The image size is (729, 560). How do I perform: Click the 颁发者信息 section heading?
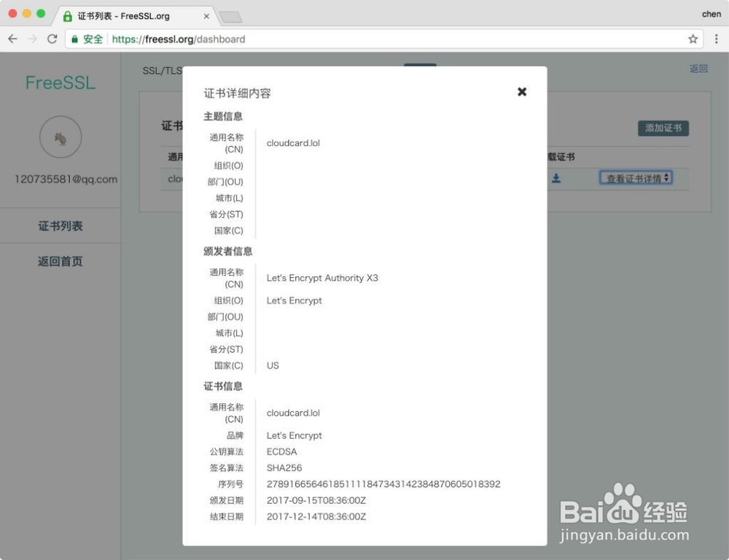coord(227,251)
